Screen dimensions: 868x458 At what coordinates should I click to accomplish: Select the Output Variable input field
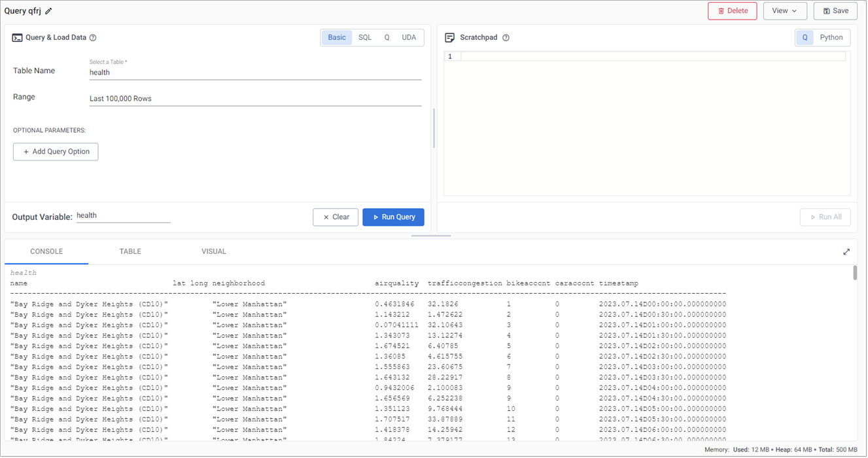pos(123,215)
